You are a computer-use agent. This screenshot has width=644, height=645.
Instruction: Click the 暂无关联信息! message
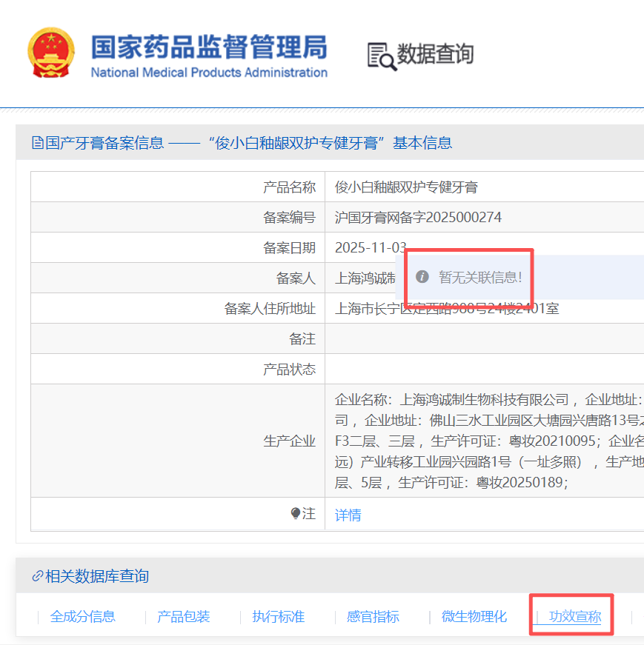tap(480, 277)
